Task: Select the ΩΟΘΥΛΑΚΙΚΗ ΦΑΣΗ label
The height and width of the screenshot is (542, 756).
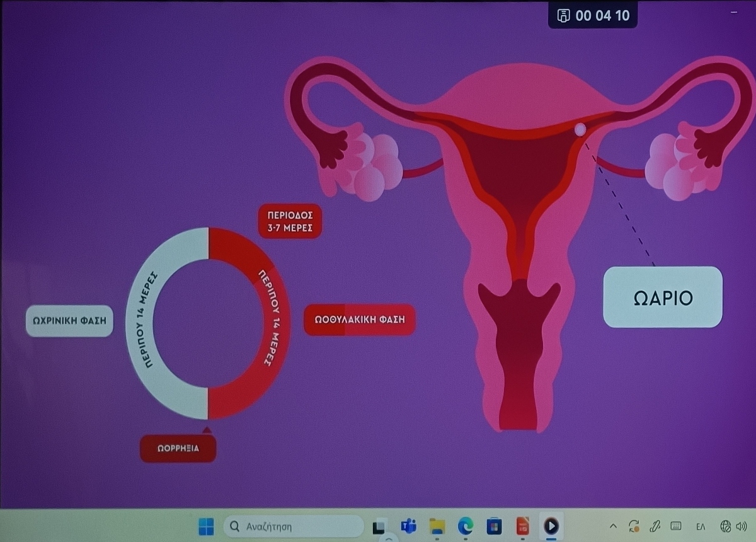Action: pyautogui.click(x=360, y=320)
